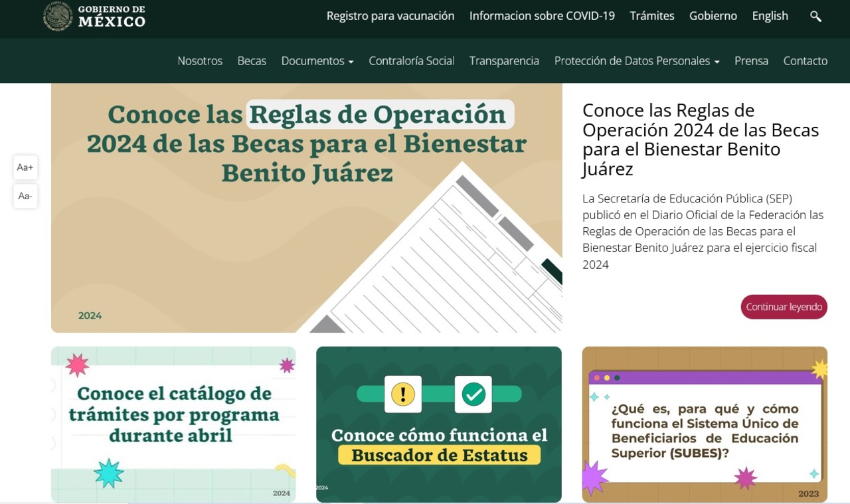The height and width of the screenshot is (504, 850).
Task: Open the Buscador de Estatus card
Action: pos(438,424)
